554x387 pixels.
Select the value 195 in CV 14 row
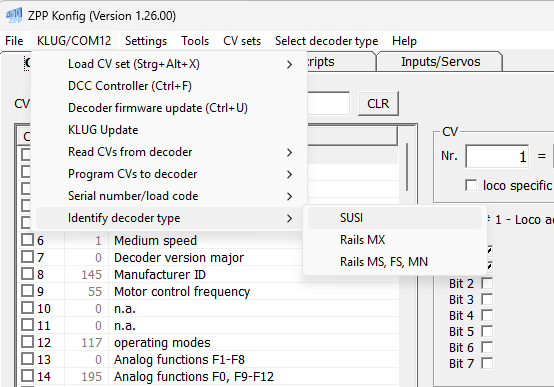point(92,376)
